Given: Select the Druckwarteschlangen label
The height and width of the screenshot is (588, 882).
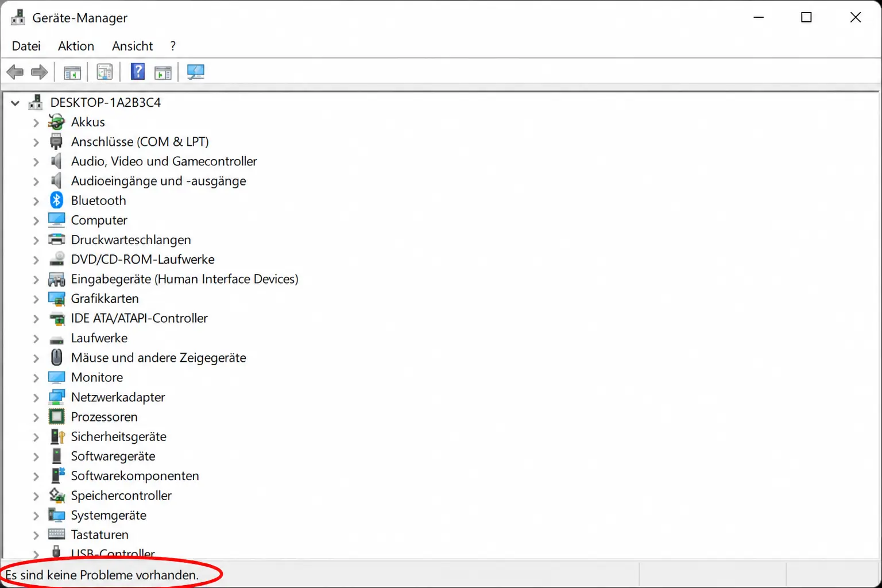Looking at the screenshot, I should click(131, 239).
